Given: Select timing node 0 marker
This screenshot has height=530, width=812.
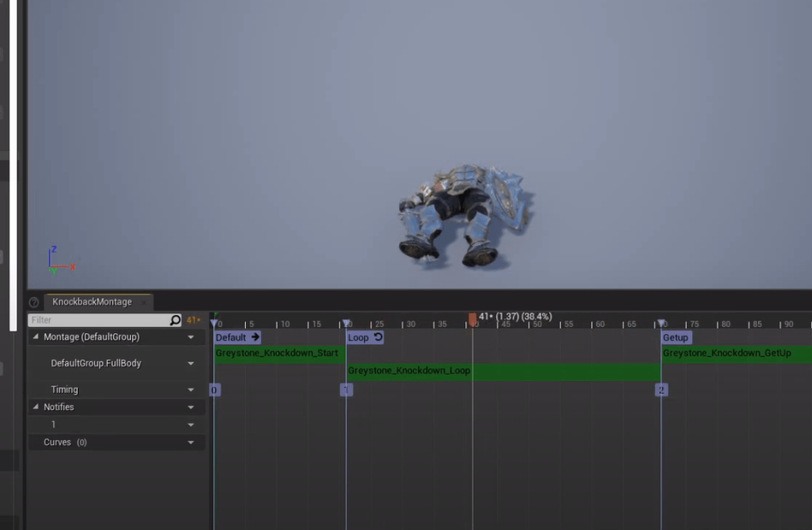Looking at the screenshot, I should point(214,390).
